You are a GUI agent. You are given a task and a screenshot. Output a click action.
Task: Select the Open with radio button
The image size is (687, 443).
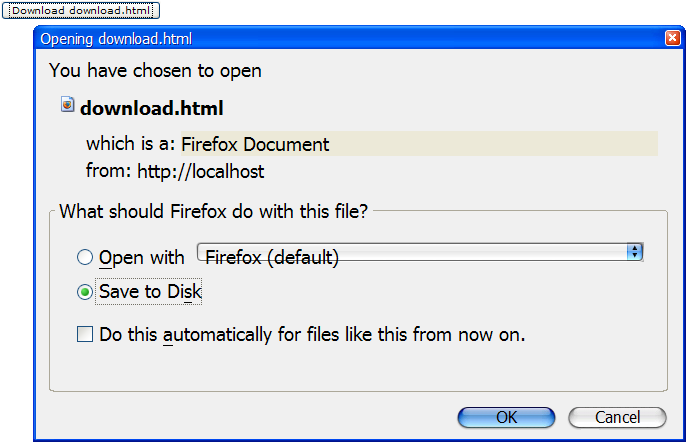(x=85, y=258)
